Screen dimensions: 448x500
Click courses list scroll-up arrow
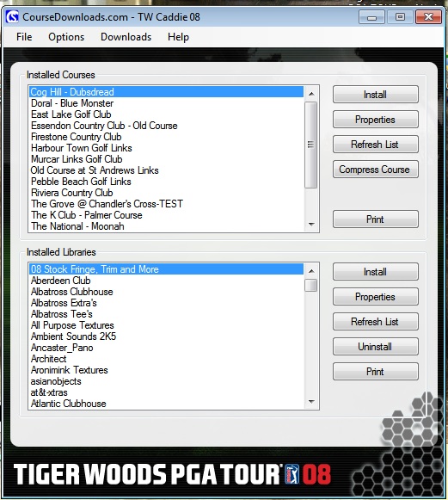311,94
